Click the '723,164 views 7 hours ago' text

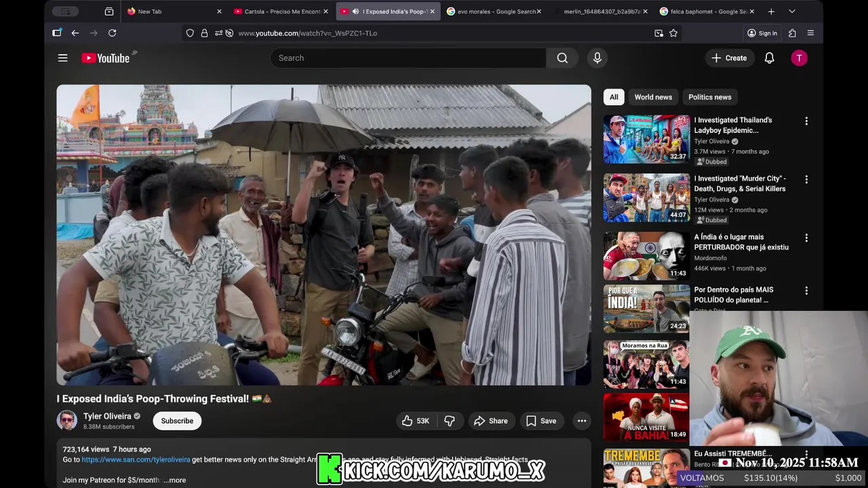pyautogui.click(x=107, y=449)
